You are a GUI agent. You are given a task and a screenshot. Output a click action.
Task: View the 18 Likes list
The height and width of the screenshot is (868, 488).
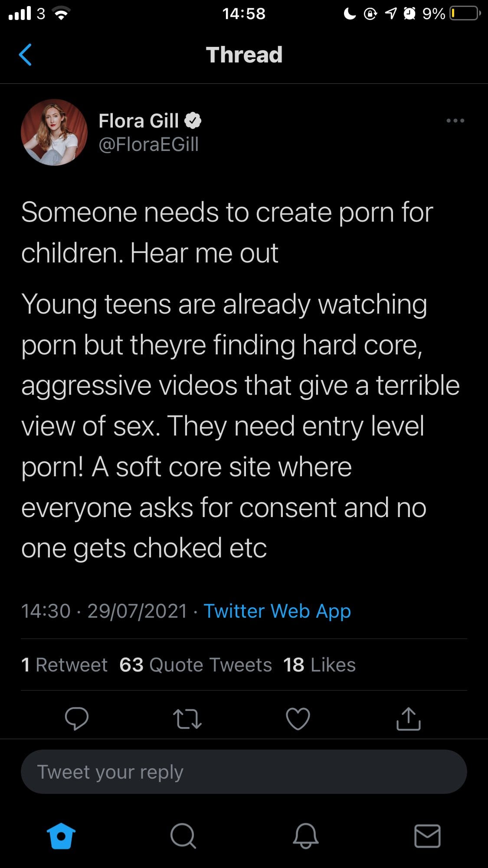tap(319, 665)
